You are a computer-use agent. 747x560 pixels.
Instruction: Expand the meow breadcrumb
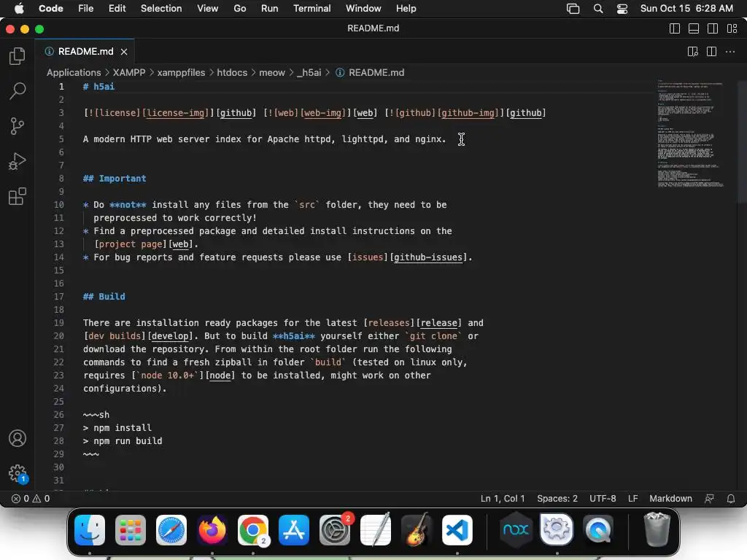[272, 73]
